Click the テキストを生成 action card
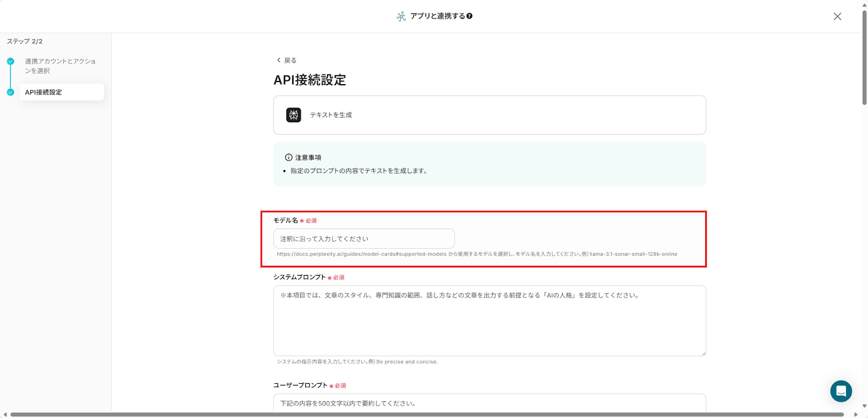This screenshot has height=418, width=868. coord(489,115)
